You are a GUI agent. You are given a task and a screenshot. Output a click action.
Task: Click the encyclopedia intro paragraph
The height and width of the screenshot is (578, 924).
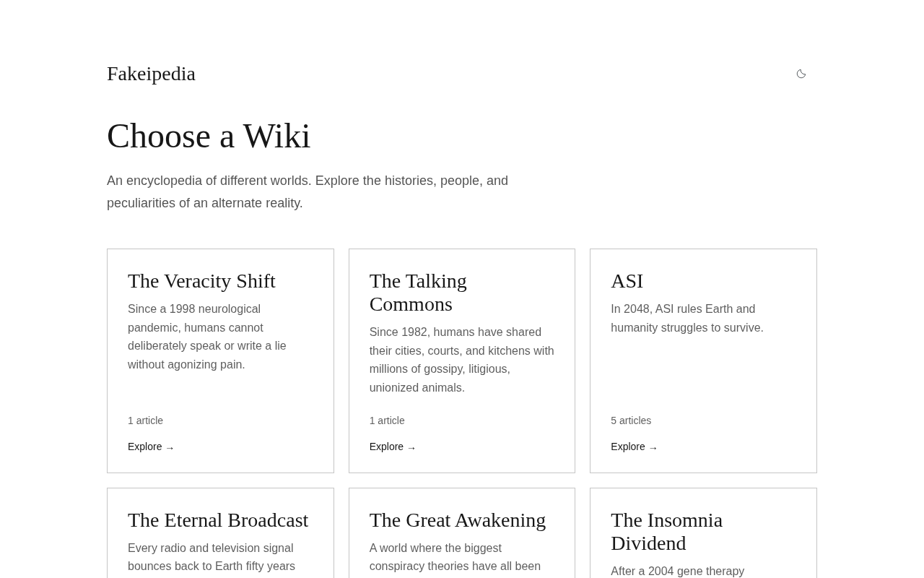[308, 192]
